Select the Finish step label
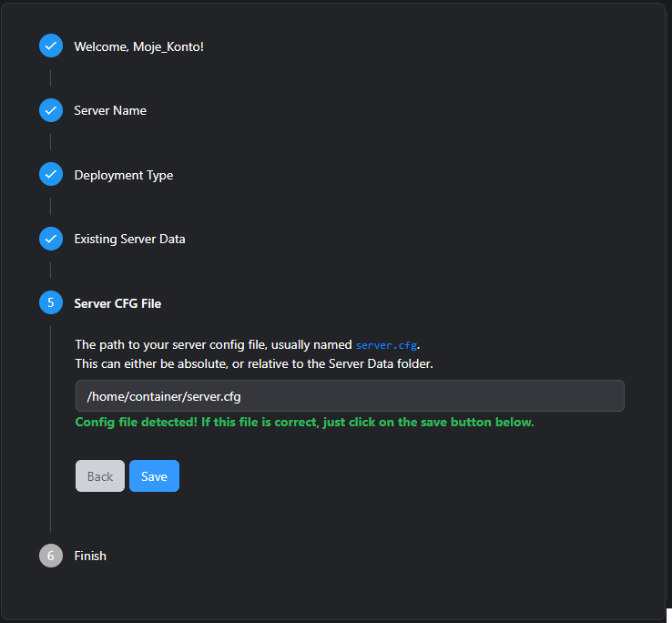The width and height of the screenshot is (672, 623). coord(90,556)
